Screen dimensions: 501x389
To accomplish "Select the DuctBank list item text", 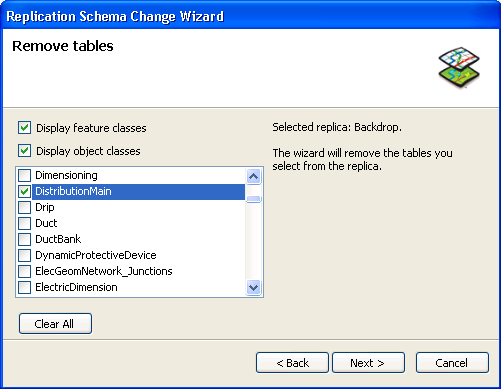I will [x=58, y=239].
